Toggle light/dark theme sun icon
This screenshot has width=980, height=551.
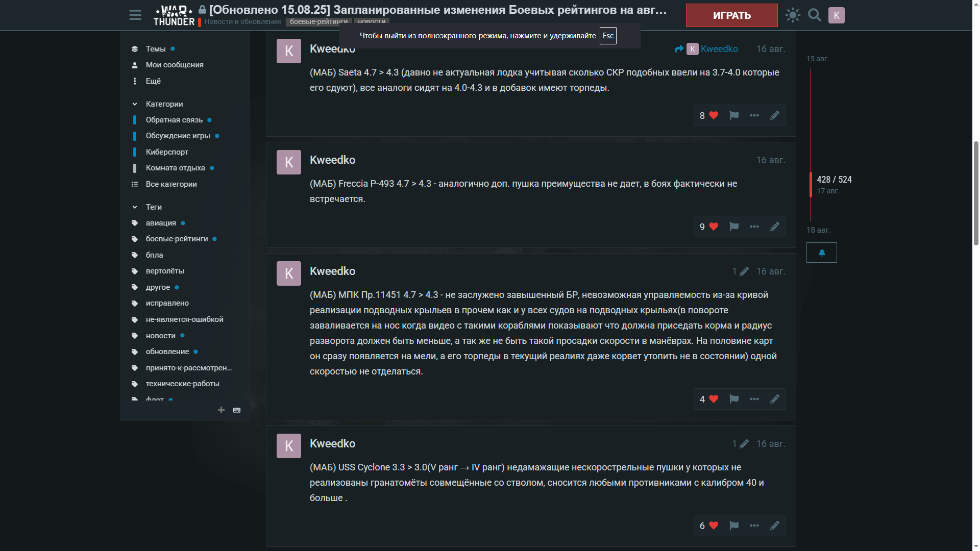(x=793, y=15)
